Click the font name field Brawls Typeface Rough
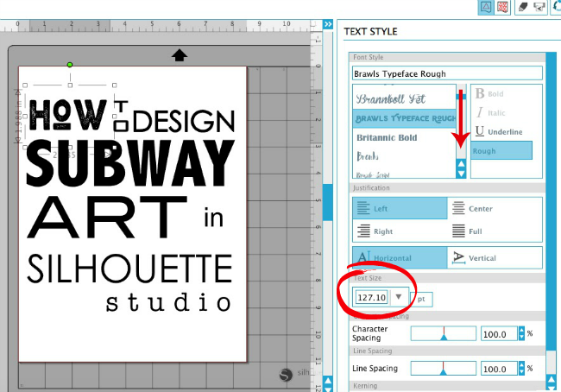561x392 pixels. [447, 73]
